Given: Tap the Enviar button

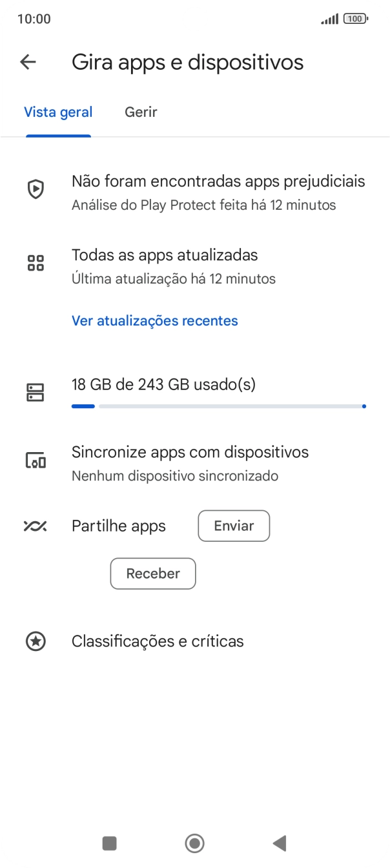Looking at the screenshot, I should [234, 526].
